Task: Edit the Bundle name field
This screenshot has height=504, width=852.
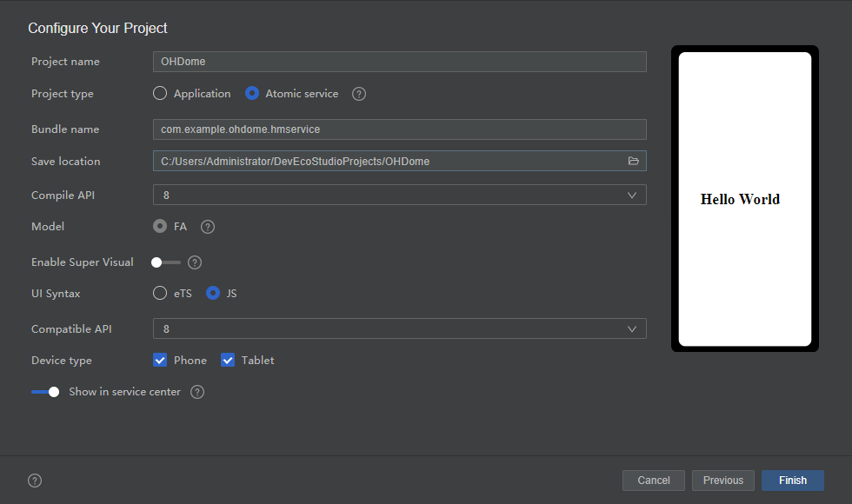Action: 399,129
